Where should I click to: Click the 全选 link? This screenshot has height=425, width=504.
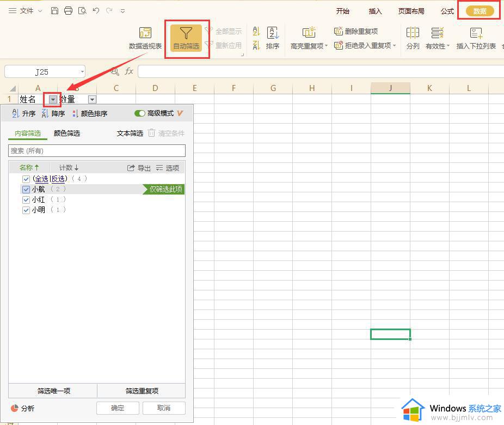click(x=41, y=179)
